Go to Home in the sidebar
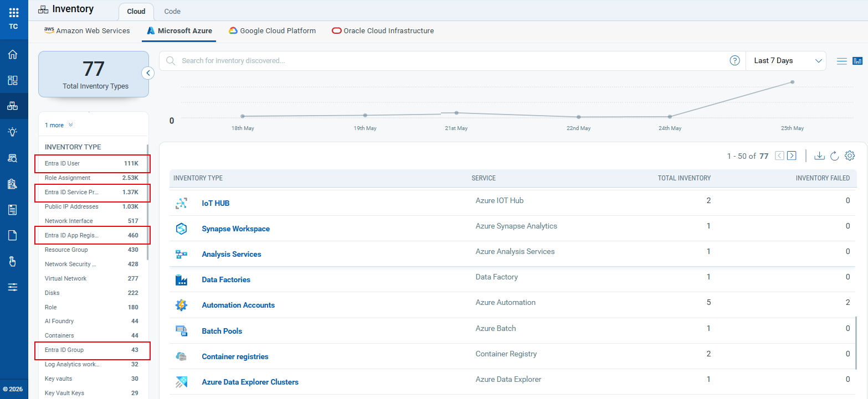The width and height of the screenshot is (868, 399). coord(13,54)
